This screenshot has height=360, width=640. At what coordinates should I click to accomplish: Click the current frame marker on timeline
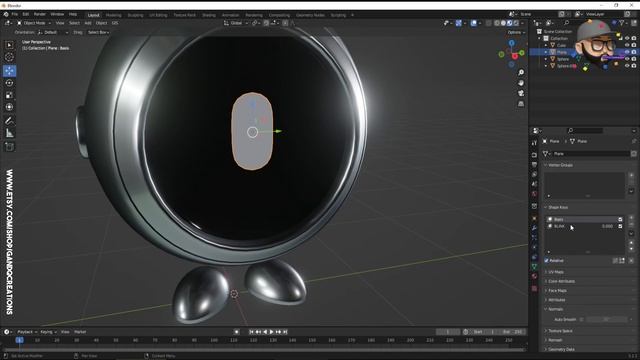click(x=19, y=340)
